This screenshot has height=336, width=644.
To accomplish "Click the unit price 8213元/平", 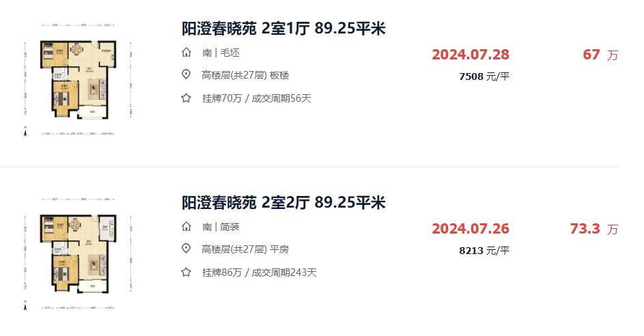I will 484,251.
